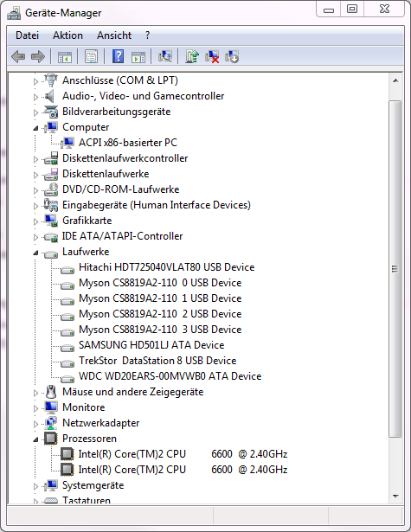Click the Netzwerkadapter network icon
411x532 pixels.
click(51, 423)
